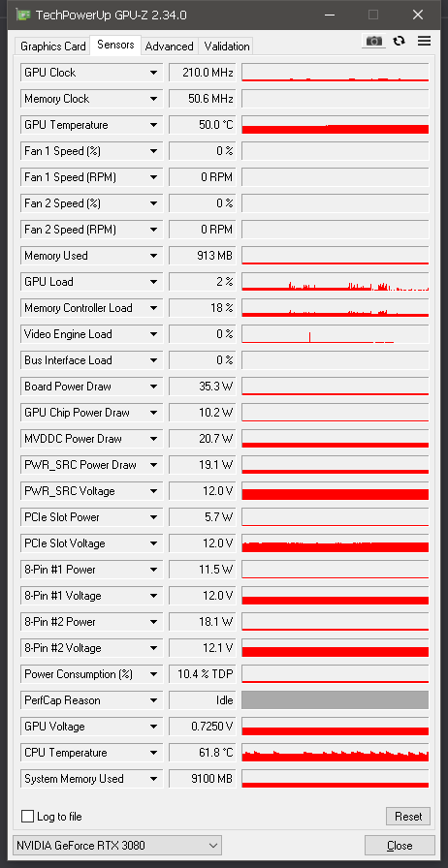Click the Memory Clock value 50.6 MHz

(x=203, y=99)
